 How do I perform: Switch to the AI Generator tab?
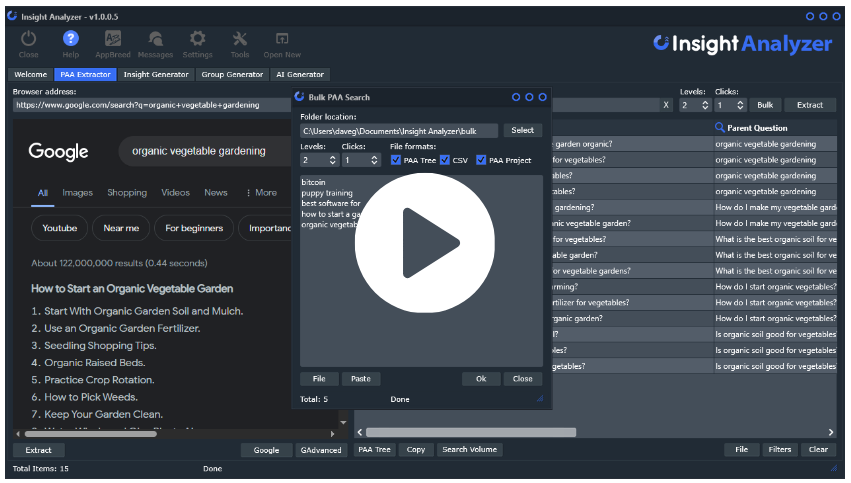[x=300, y=74]
